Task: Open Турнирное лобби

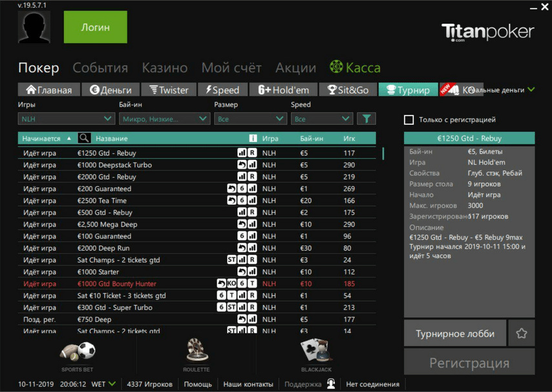Action: (455, 333)
